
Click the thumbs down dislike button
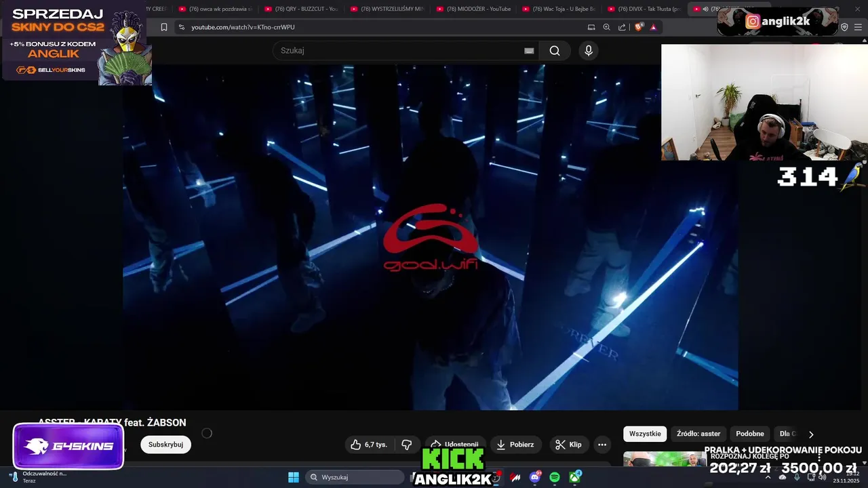(x=407, y=445)
